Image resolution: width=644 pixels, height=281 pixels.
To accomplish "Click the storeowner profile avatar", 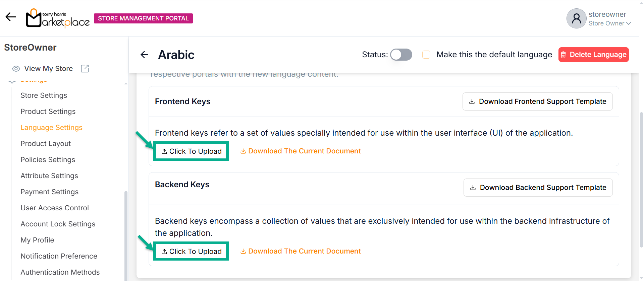I will coord(576,18).
